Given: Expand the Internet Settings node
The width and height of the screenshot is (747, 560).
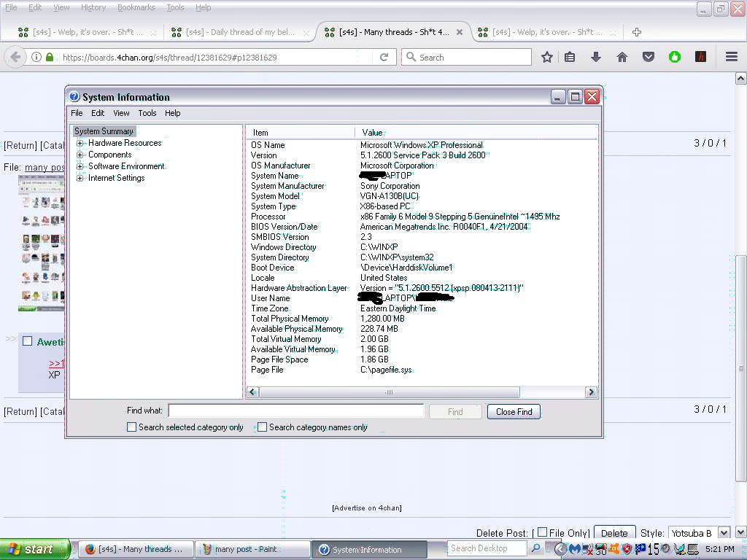Looking at the screenshot, I should point(80,178).
